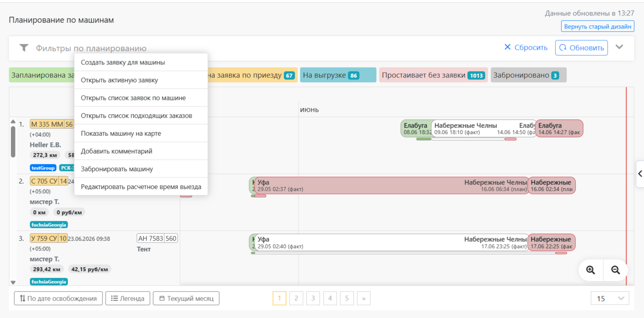The image size is (644, 318).
Task: Click the red Уфа trip bar for С 705 СУ
Action: (392, 186)
